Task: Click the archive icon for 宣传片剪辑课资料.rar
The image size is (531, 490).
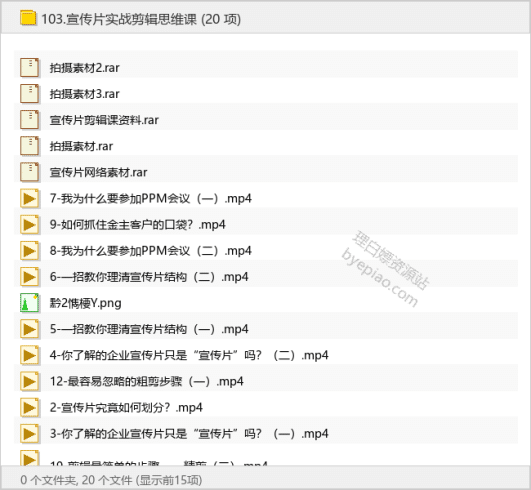Action: (29, 120)
